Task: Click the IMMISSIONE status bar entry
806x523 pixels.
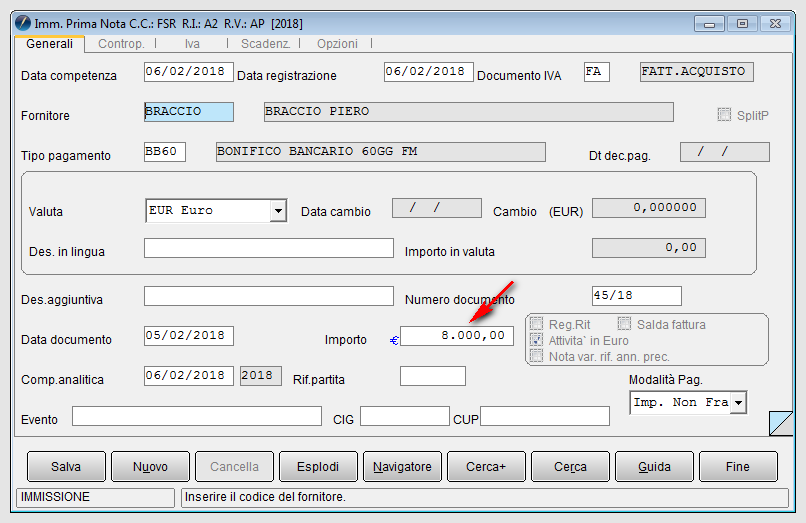Action: coord(96,497)
